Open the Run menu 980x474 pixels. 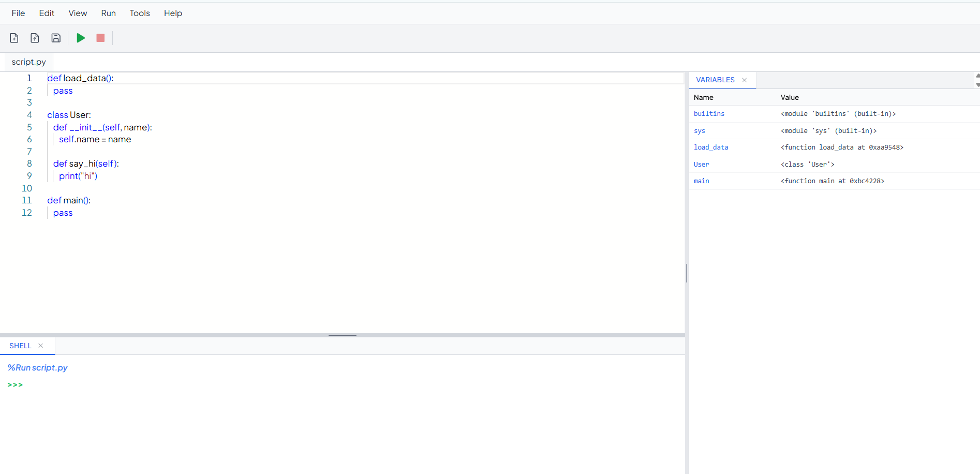108,13
